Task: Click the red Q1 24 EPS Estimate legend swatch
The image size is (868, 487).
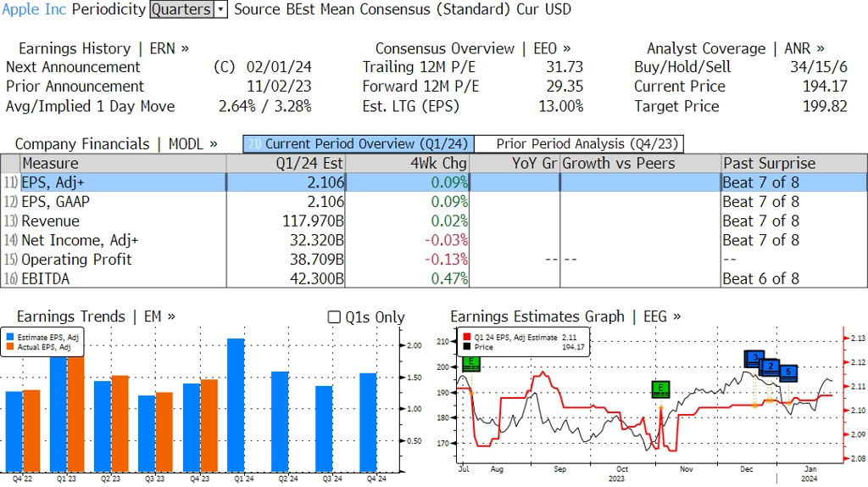Action: [467, 337]
